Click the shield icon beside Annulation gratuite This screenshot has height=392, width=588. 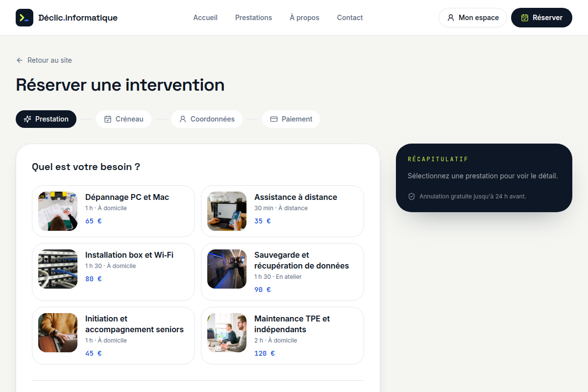(412, 196)
